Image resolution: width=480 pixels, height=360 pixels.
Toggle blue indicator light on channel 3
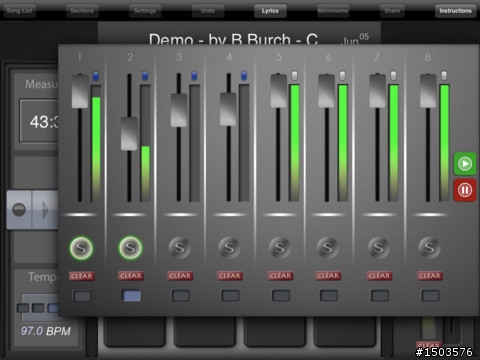pyautogui.click(x=194, y=76)
